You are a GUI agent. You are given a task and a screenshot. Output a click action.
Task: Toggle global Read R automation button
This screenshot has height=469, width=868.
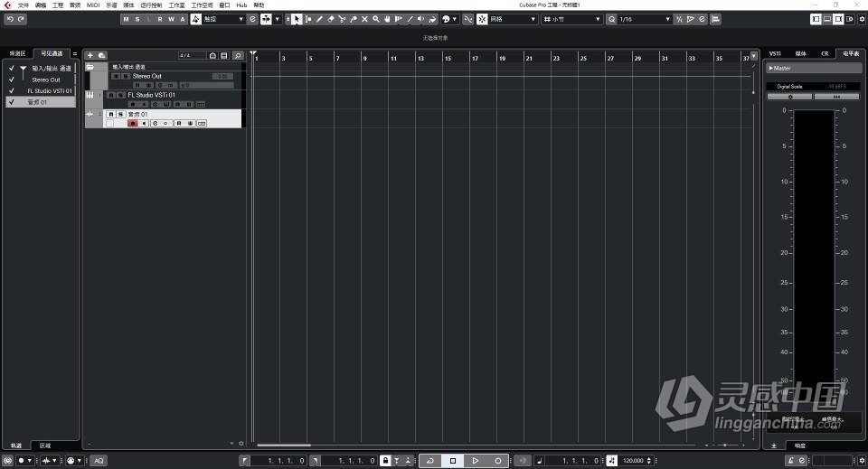(160, 19)
